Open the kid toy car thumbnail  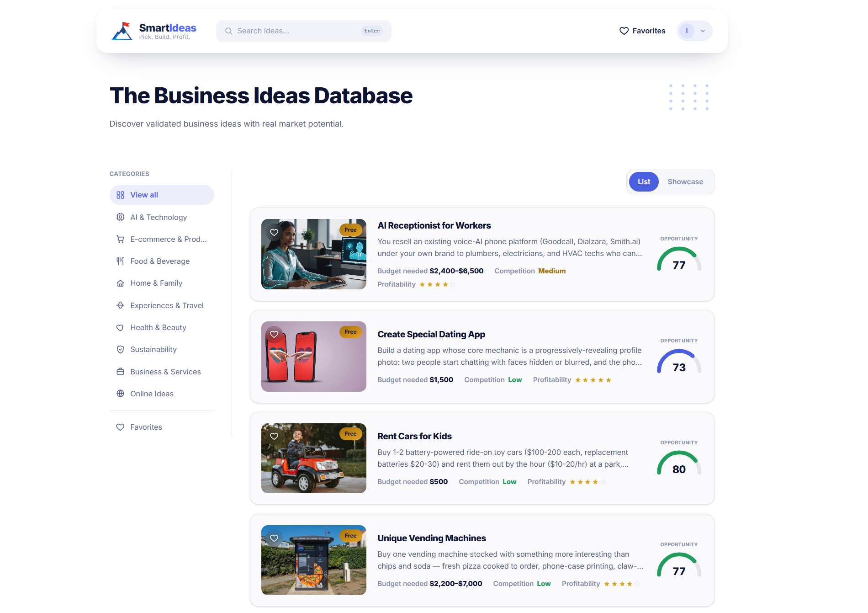click(x=314, y=458)
